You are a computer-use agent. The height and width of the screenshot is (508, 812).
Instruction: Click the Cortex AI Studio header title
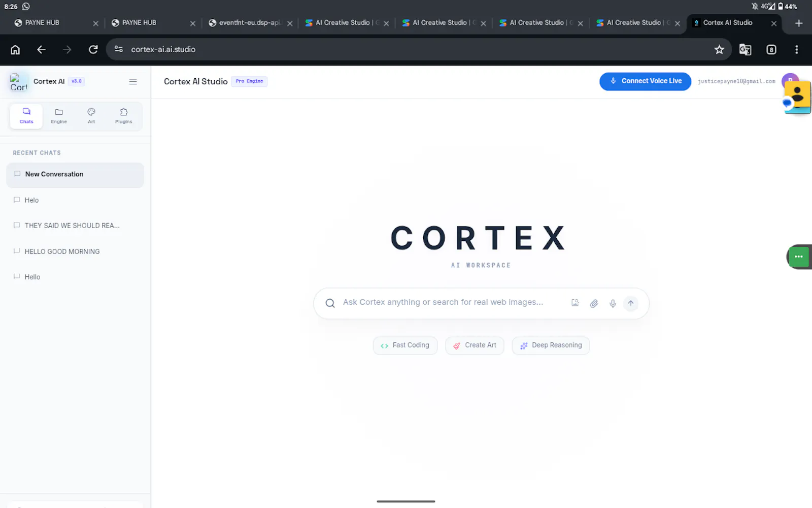click(x=195, y=81)
